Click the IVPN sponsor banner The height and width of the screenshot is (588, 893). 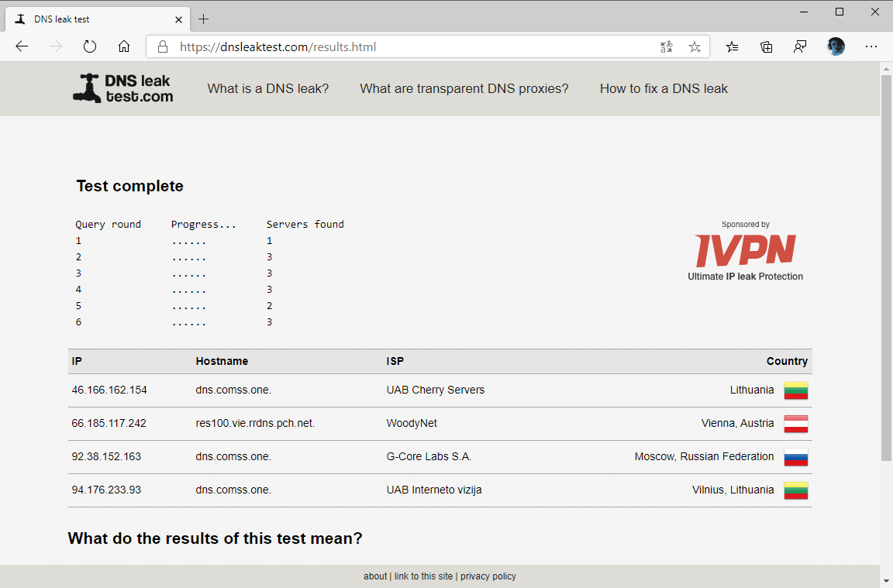[745, 251]
